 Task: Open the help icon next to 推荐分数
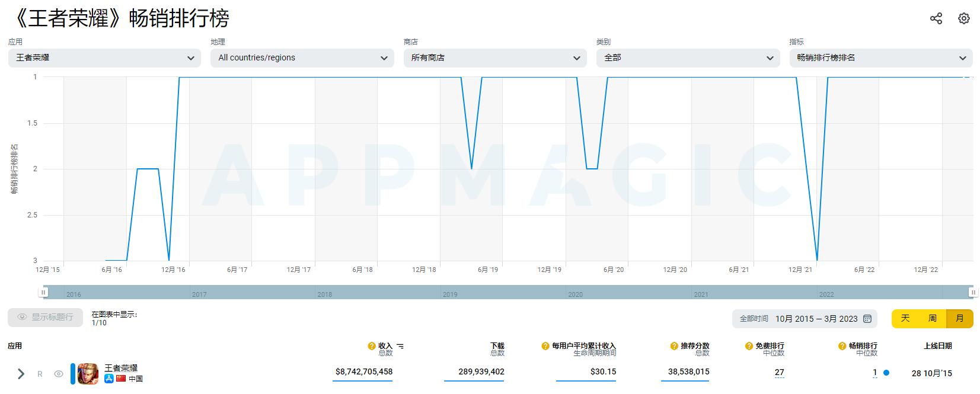pos(674,346)
